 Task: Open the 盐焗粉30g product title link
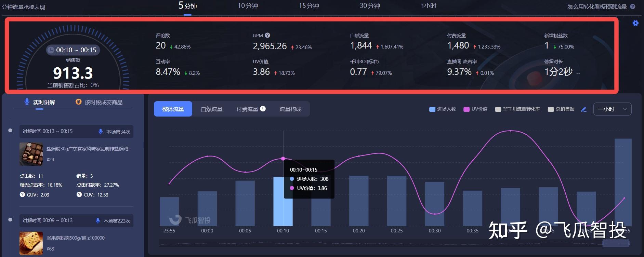tap(89, 149)
